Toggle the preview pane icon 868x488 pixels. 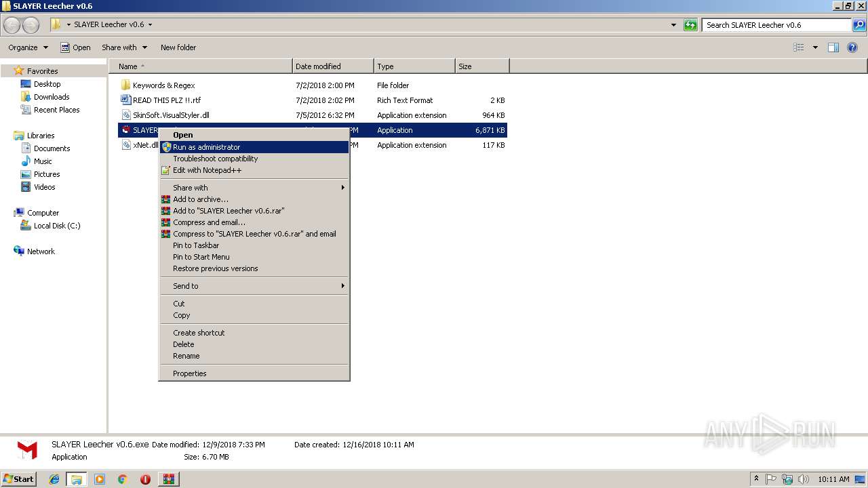coord(833,47)
